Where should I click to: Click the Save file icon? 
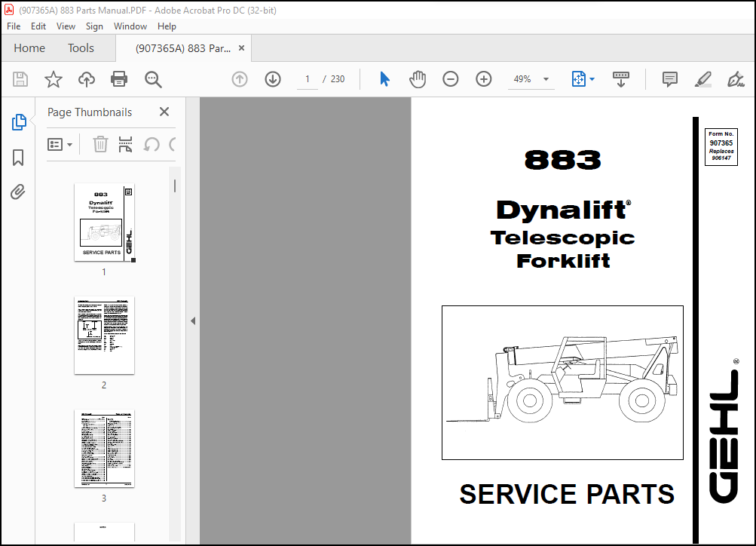tap(20, 79)
